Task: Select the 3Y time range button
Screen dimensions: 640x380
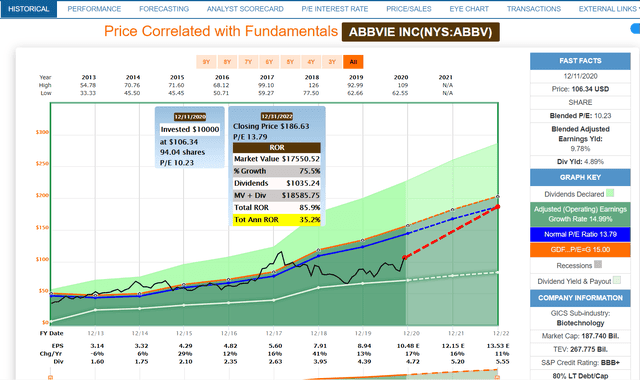Action: click(x=332, y=62)
